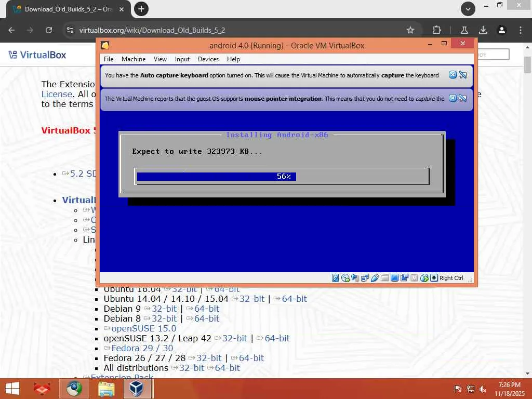Screen dimensions: 532x399
Task: Open browser downloads tray icon
Action: 483,30
